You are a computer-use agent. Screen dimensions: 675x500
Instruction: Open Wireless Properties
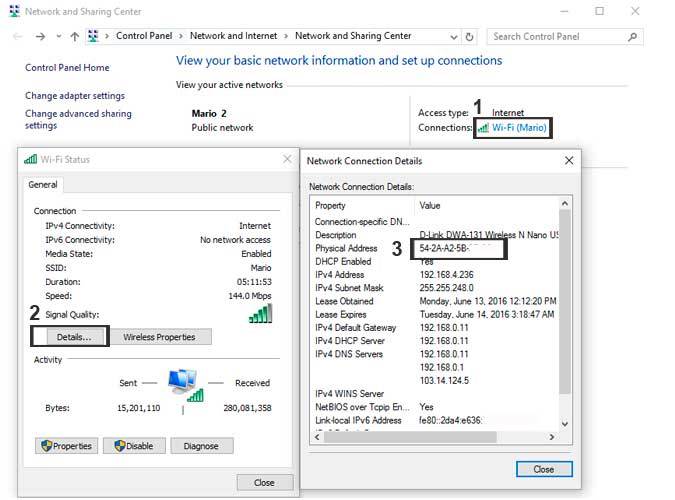tap(159, 337)
